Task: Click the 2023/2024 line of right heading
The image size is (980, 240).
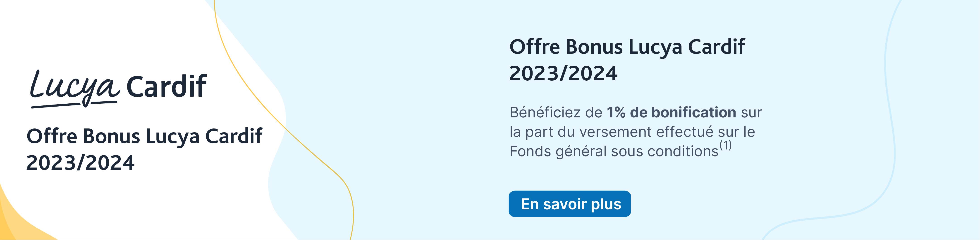Action: pyautogui.click(x=563, y=73)
